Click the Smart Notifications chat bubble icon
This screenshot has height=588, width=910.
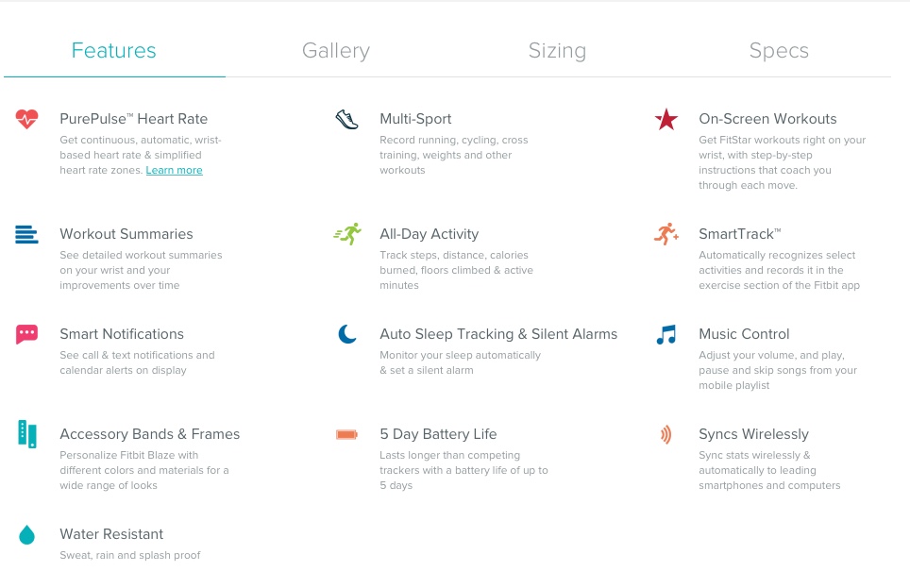[x=26, y=334]
